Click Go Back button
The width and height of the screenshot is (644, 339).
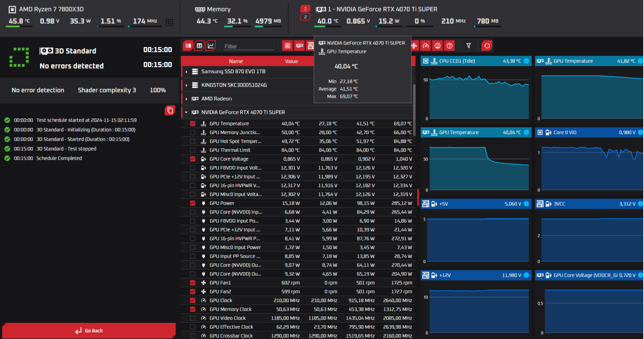89,330
